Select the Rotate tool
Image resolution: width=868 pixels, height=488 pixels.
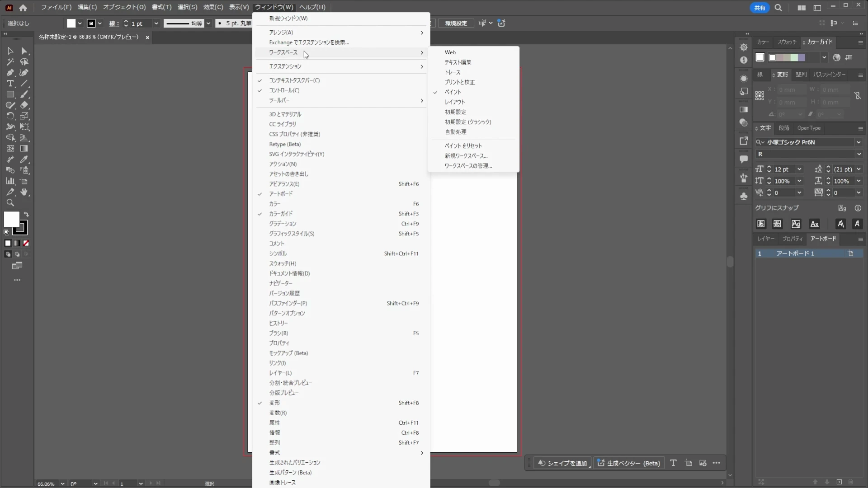point(10,116)
